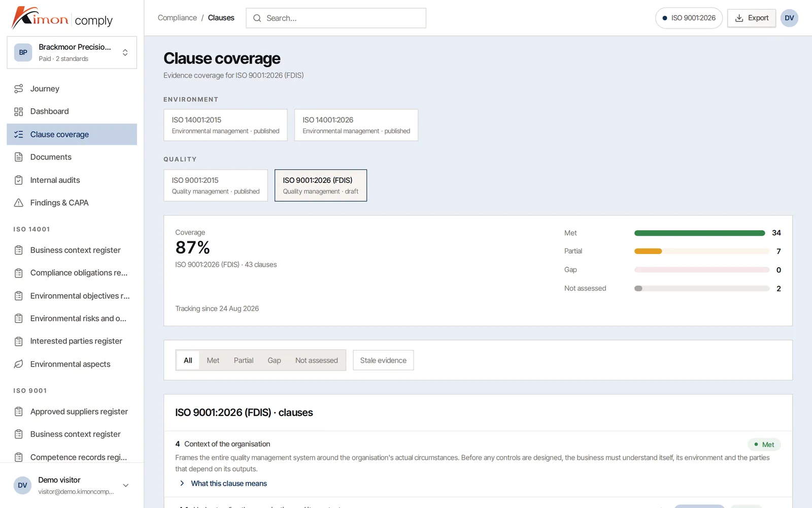Image resolution: width=812 pixels, height=508 pixels.
Task: Click the Findings & CAPA warning icon
Action: [x=19, y=203]
